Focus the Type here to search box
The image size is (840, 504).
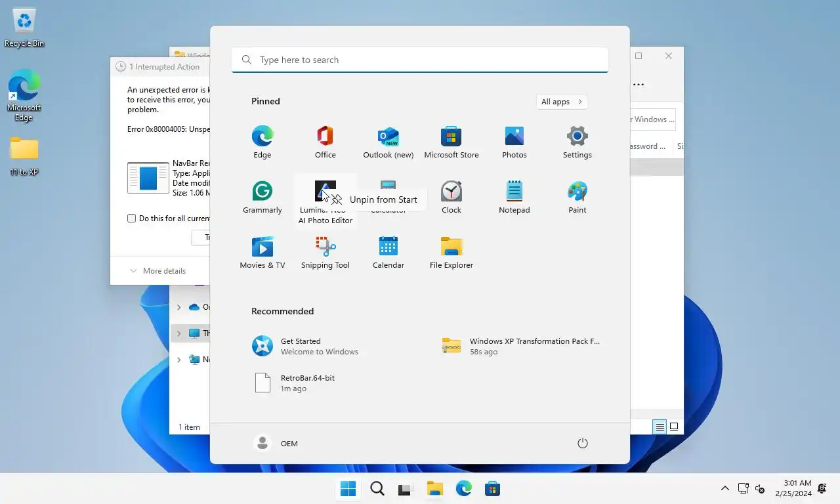420,60
